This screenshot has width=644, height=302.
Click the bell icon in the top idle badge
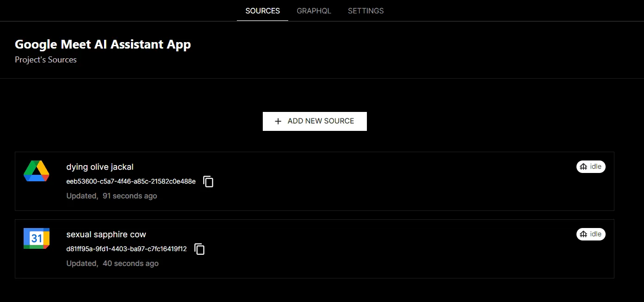coord(583,166)
